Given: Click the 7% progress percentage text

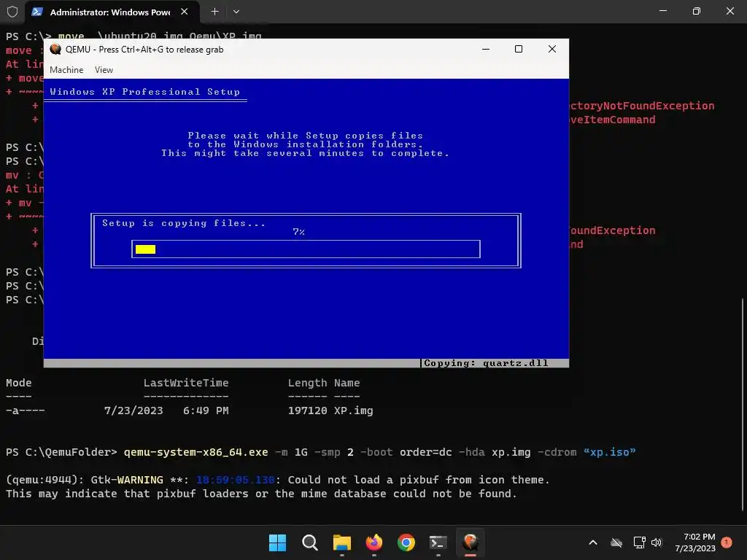Looking at the screenshot, I should point(298,232).
